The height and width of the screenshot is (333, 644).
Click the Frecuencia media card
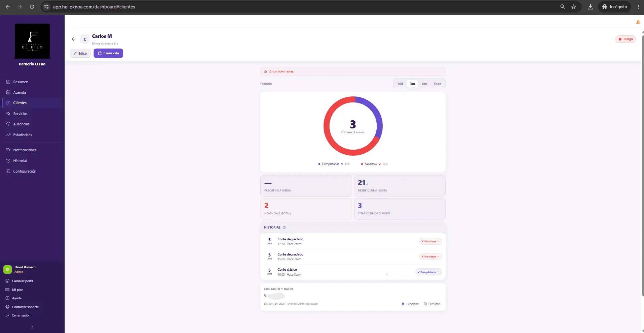point(306,186)
